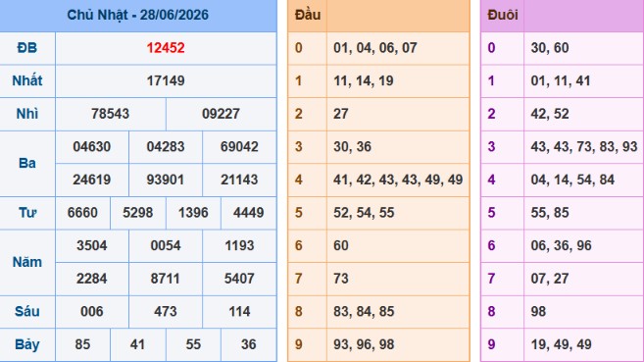This screenshot has width=644, height=362.
Task: Select Năm prize number 3504
Action: [x=91, y=245]
